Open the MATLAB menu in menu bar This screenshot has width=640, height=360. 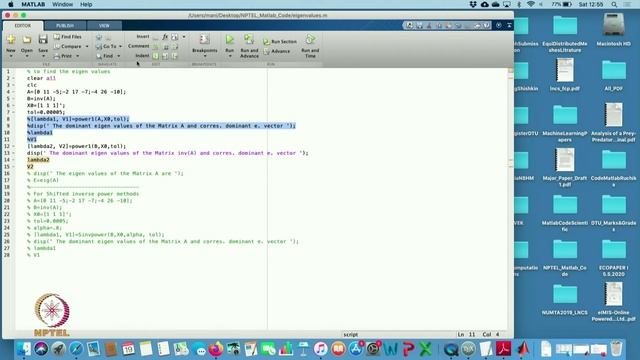33,4
